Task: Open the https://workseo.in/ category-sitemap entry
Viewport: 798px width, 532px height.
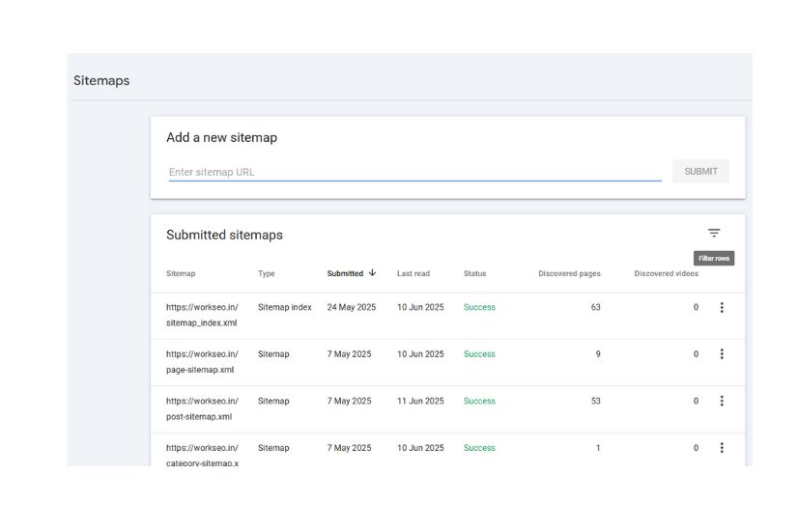Action: 202,455
